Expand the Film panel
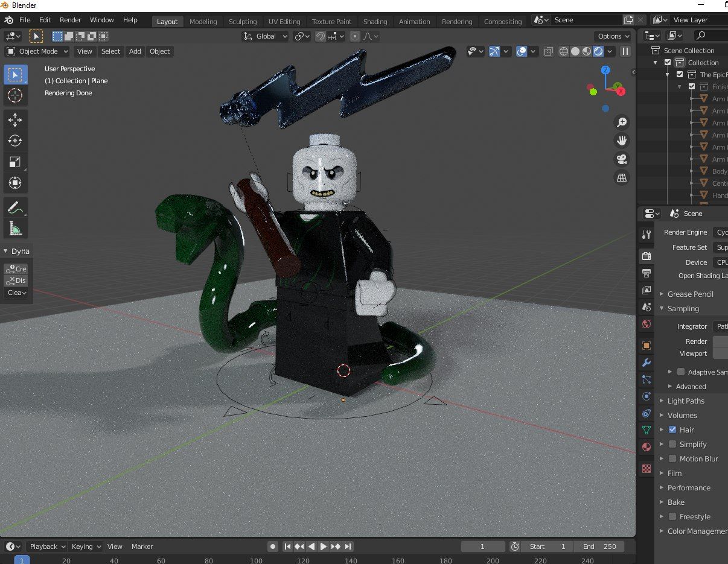The image size is (728, 564). 674,473
